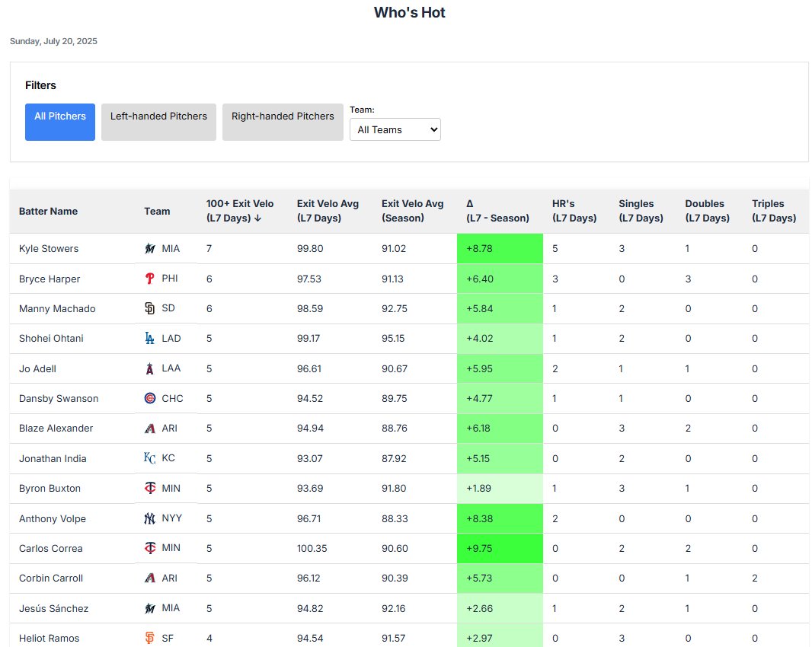The width and height of the screenshot is (812, 647).
Task: Sort by HR's (L7 Days) header
Action: coord(574,211)
